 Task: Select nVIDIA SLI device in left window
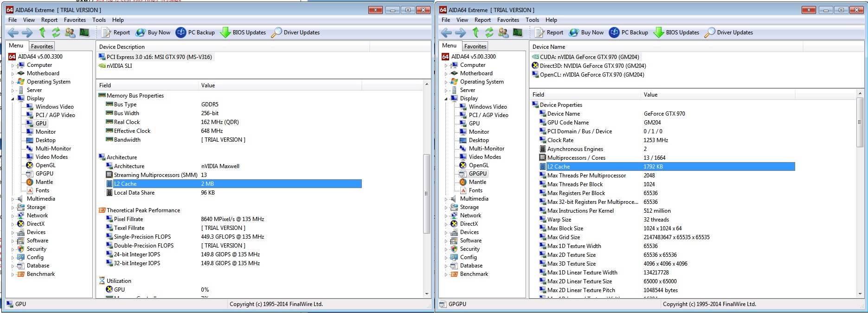point(116,66)
